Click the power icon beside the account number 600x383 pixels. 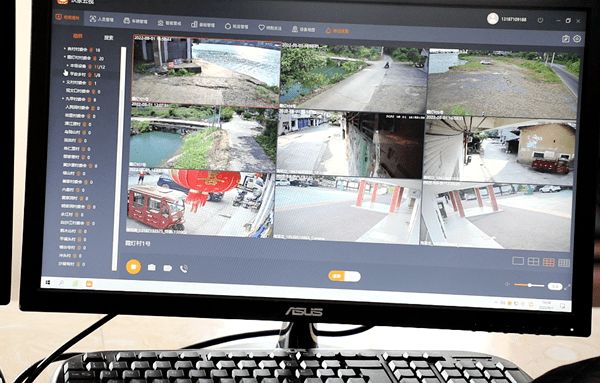[540, 20]
